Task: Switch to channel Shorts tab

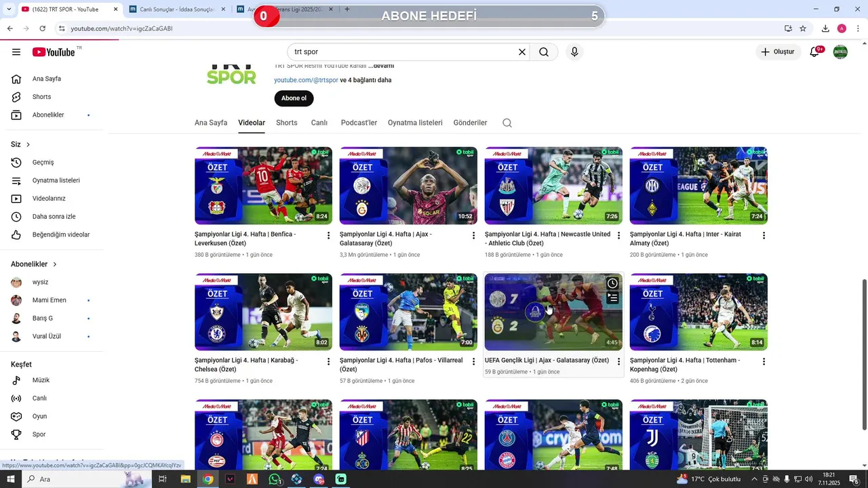Action: [x=287, y=123]
